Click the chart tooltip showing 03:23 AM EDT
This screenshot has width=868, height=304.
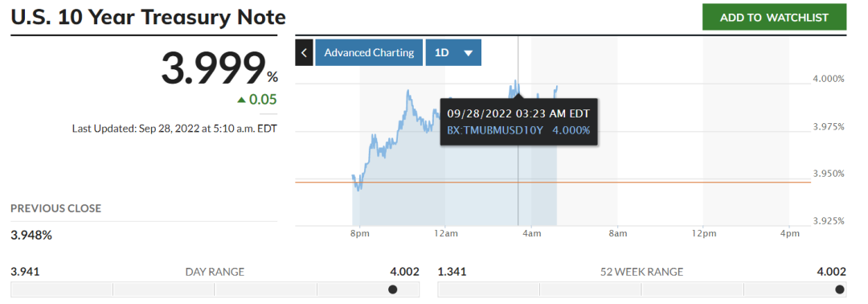[518, 121]
